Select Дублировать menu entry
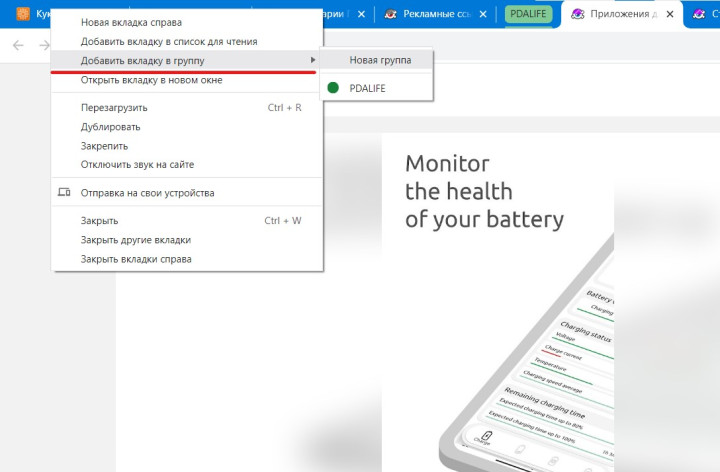 tap(110, 126)
